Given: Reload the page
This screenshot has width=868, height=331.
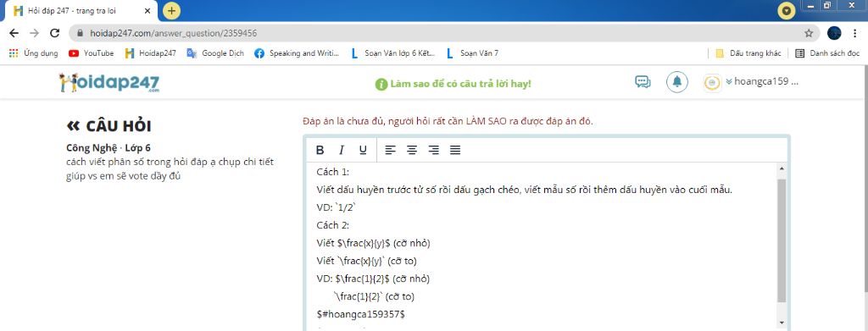Looking at the screenshot, I should click(54, 33).
